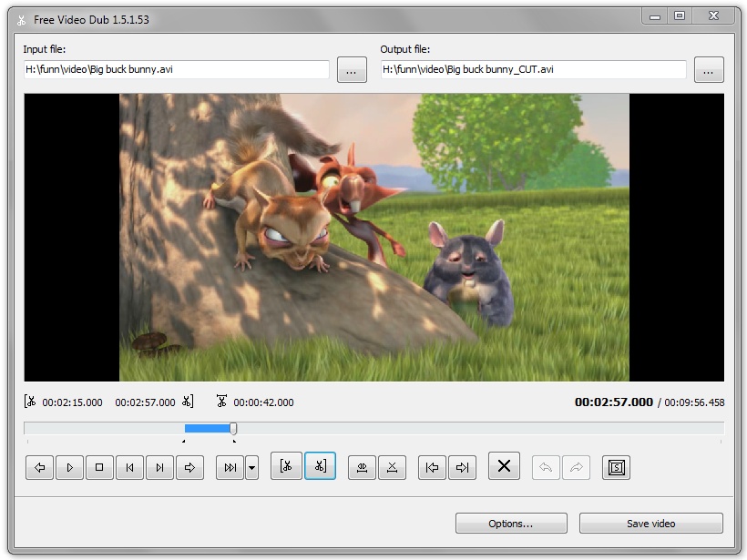
Task: Stop video playback
Action: (x=99, y=468)
